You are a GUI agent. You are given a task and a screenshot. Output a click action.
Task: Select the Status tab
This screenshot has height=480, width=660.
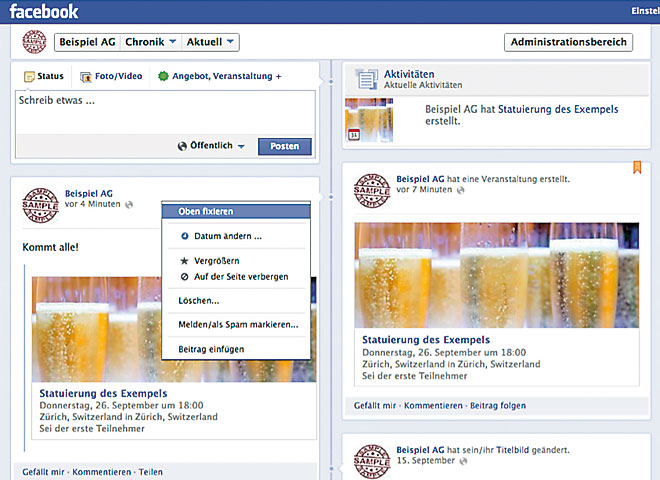tap(44, 77)
